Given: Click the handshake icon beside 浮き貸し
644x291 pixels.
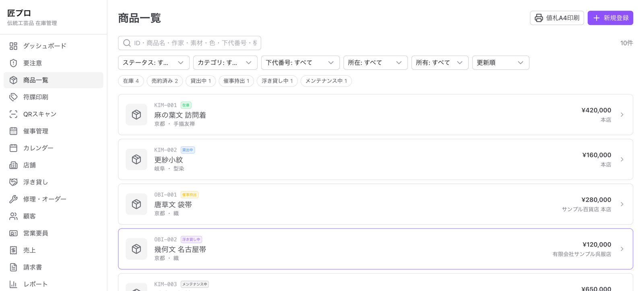Looking at the screenshot, I should pyautogui.click(x=13, y=182).
